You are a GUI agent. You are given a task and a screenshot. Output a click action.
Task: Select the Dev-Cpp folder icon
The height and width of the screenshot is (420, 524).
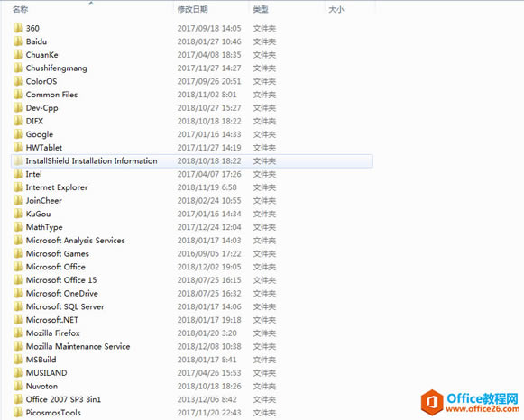(18, 108)
